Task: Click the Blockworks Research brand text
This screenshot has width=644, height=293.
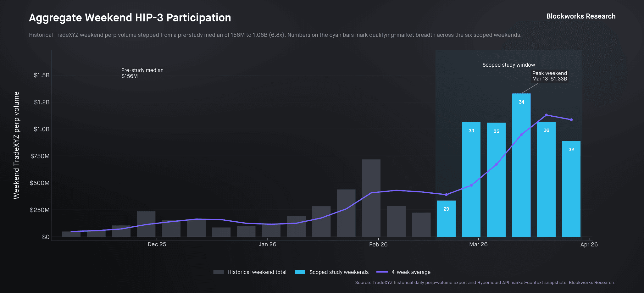Action: [x=580, y=16]
